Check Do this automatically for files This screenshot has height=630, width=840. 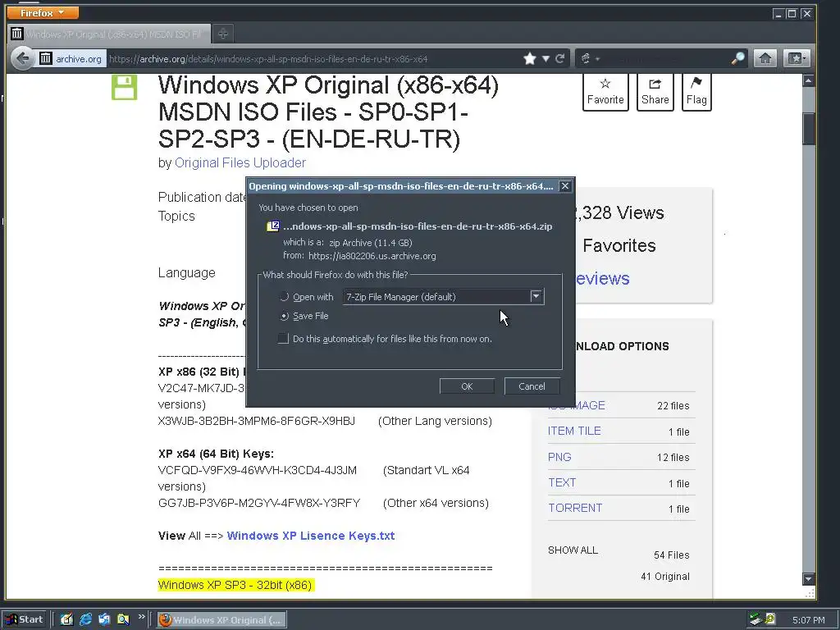pos(283,338)
